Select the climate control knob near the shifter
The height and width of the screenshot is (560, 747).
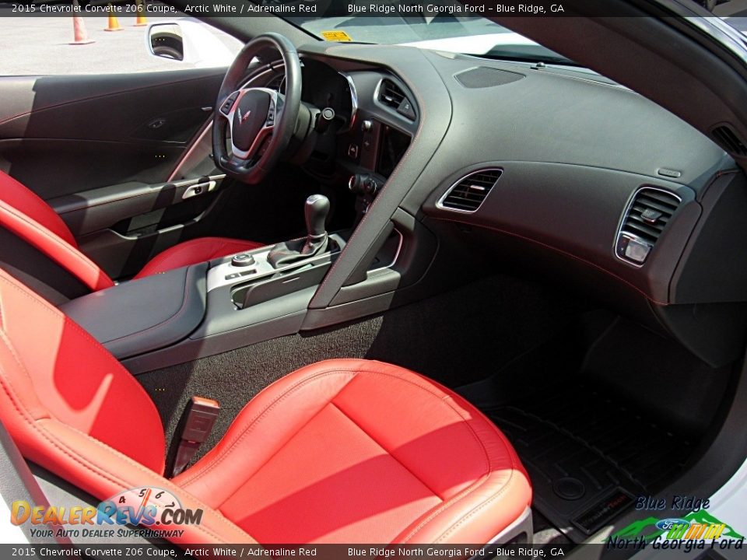[x=241, y=261]
